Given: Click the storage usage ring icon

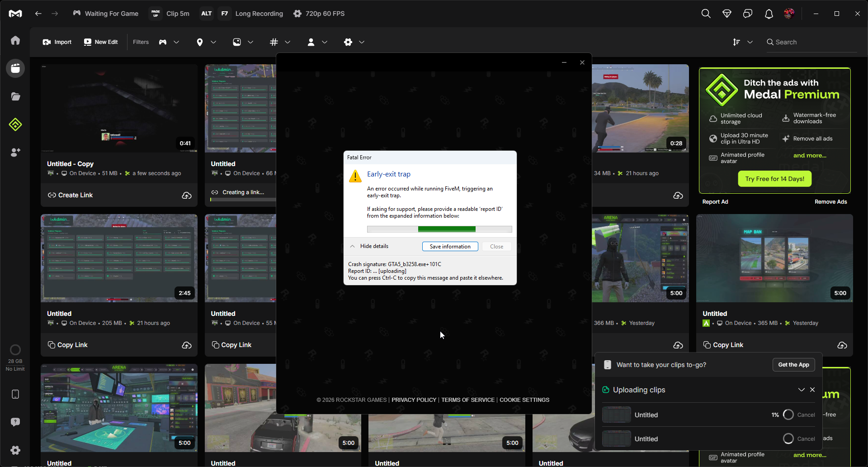Looking at the screenshot, I should pos(15,350).
